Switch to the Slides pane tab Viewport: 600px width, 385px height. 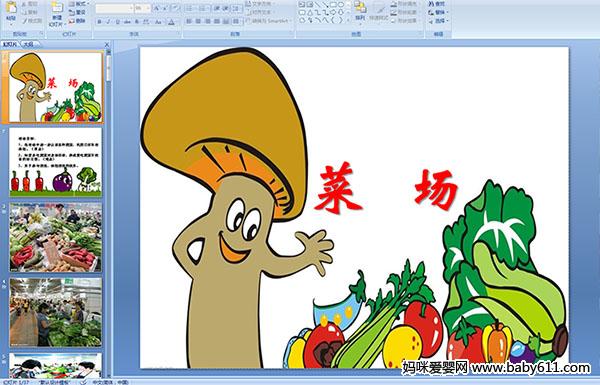[x=10, y=44]
